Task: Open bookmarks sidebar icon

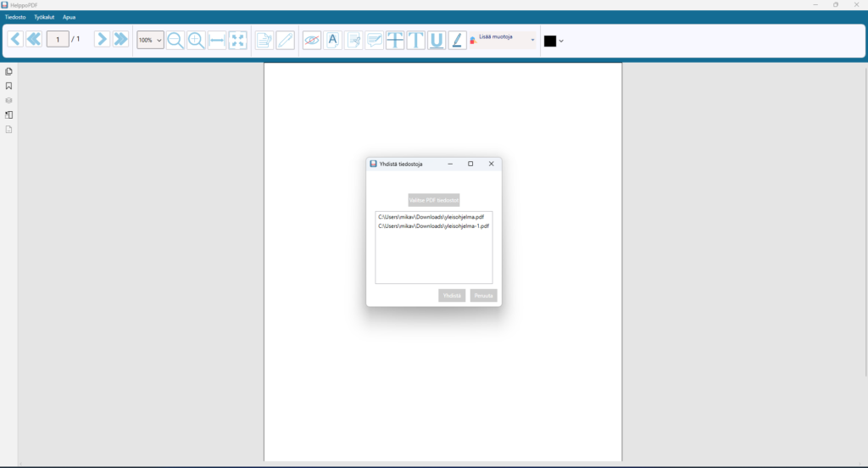Action: tap(8, 86)
